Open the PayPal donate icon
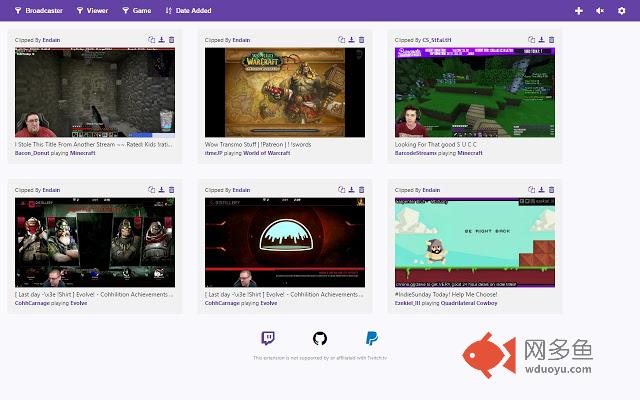 click(x=371, y=338)
